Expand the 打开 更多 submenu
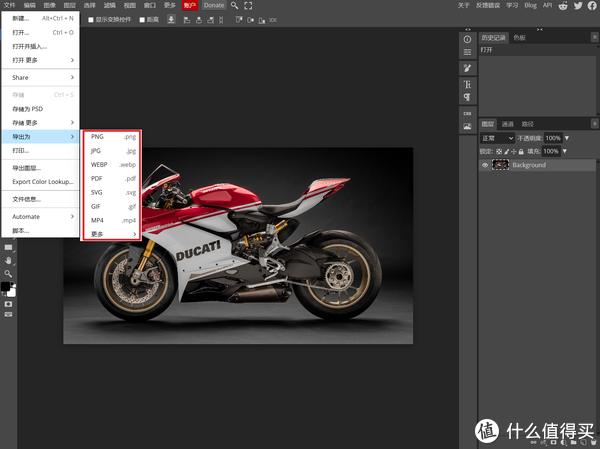 point(40,60)
